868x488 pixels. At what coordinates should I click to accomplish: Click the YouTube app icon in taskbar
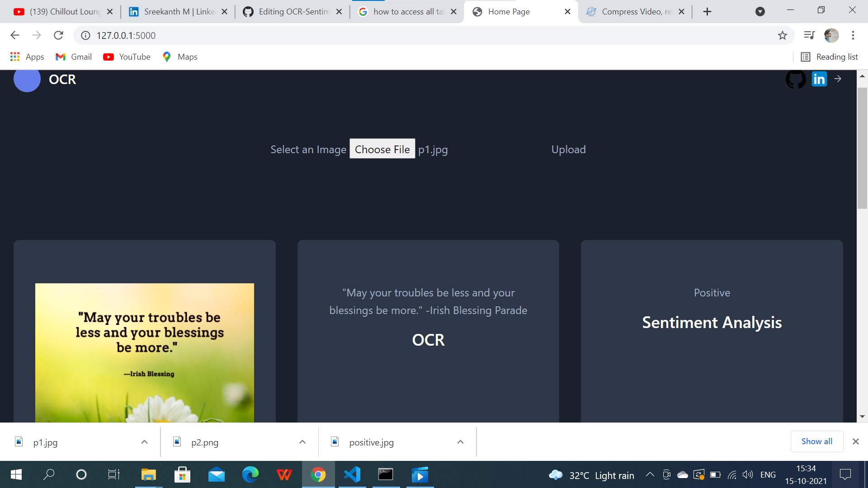(109, 56)
